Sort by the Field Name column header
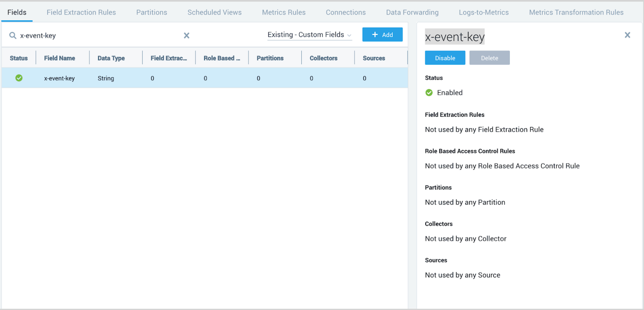Screen dimensions: 644x310 click(x=60, y=58)
